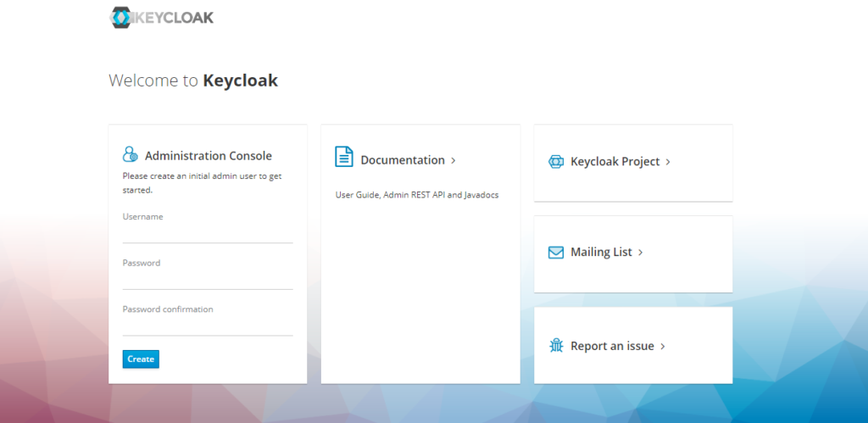Click 'Please create an initial admin user' text

pos(203,183)
